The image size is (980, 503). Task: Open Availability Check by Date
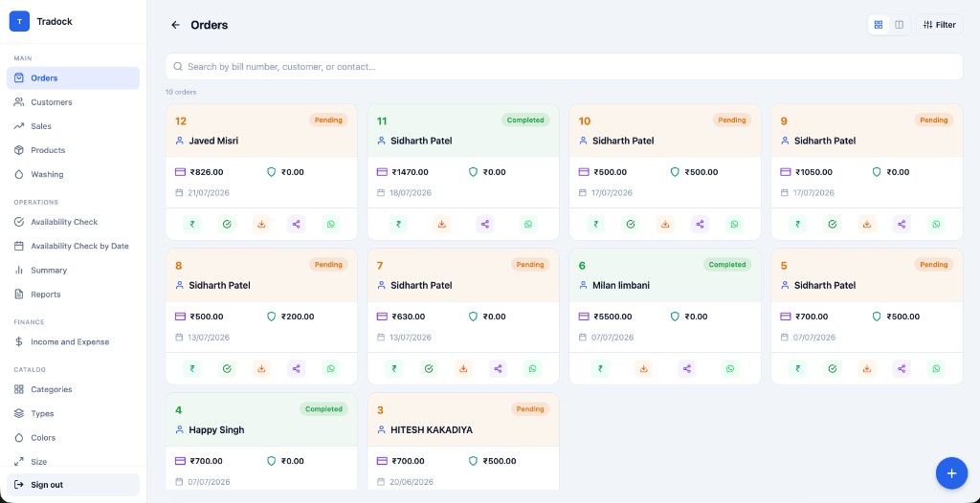(73, 246)
